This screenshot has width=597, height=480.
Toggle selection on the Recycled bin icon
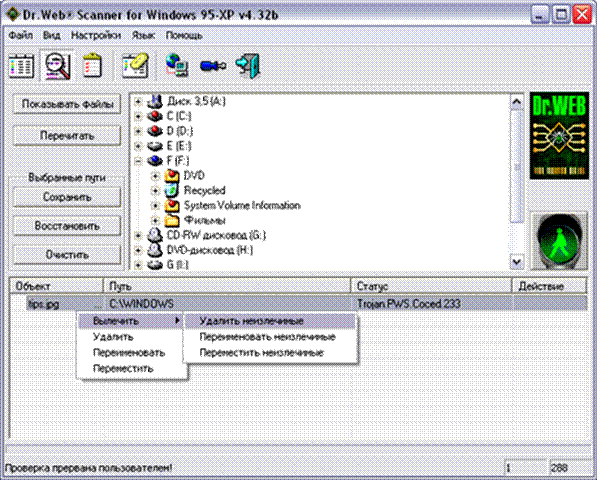click(172, 190)
